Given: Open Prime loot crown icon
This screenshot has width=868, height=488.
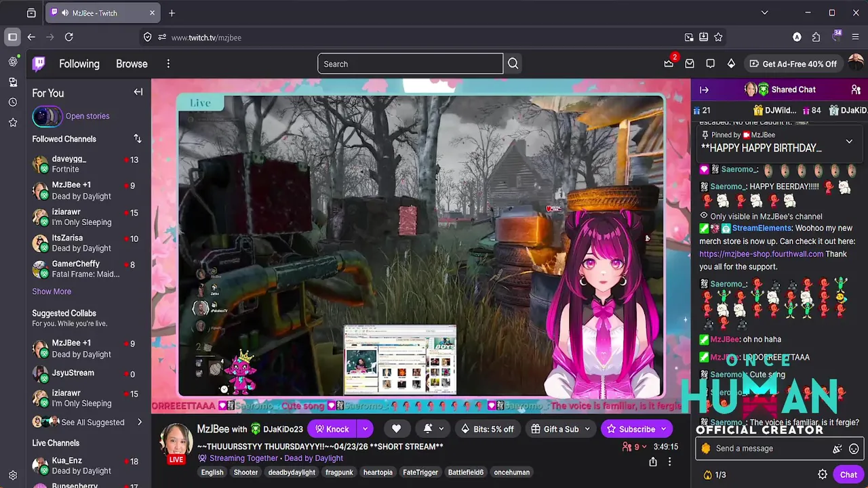Looking at the screenshot, I should click(x=669, y=64).
